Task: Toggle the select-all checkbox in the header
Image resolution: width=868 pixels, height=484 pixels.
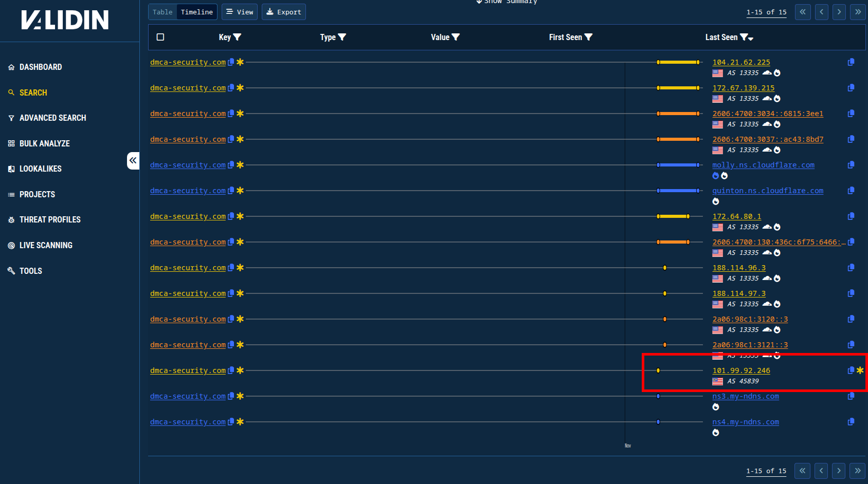Action: (160, 37)
